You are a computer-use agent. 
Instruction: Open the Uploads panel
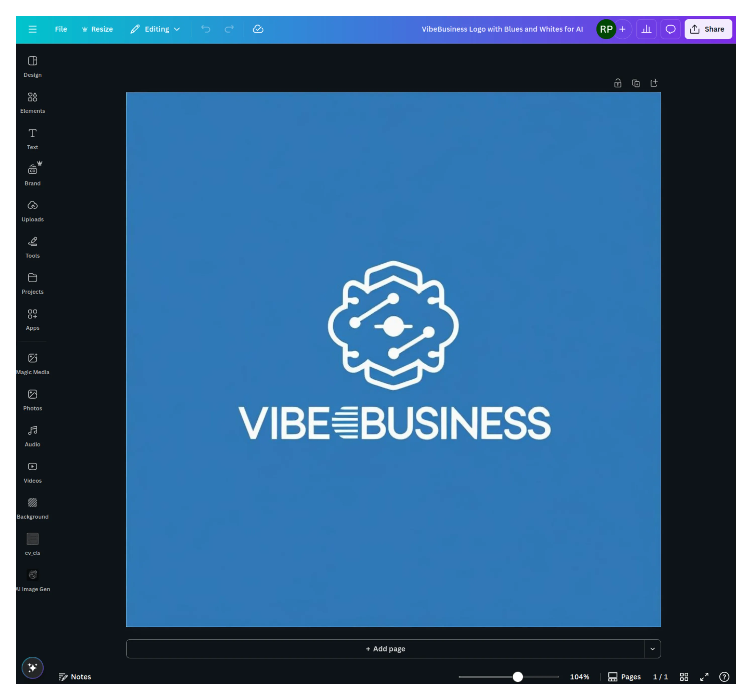(x=33, y=210)
